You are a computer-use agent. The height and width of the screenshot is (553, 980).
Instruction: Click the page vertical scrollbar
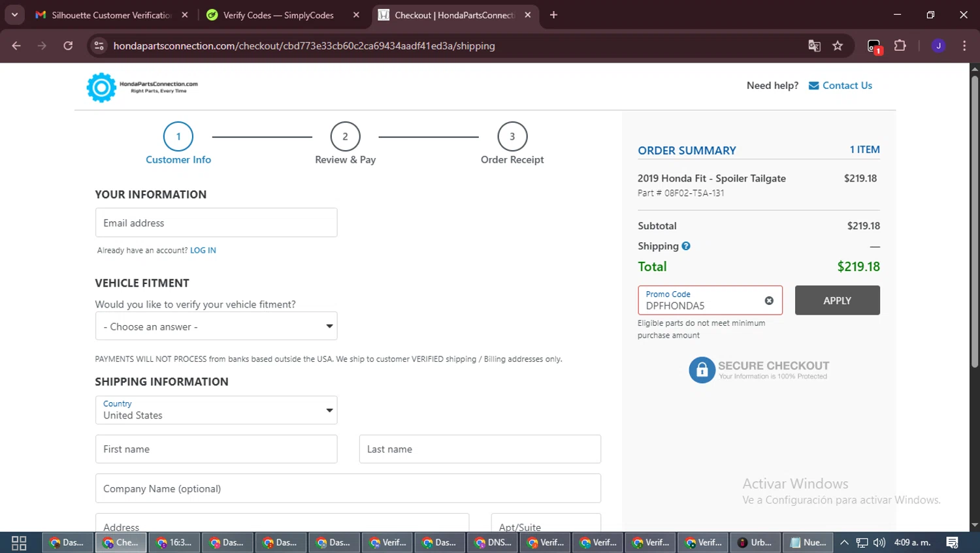coord(975,222)
